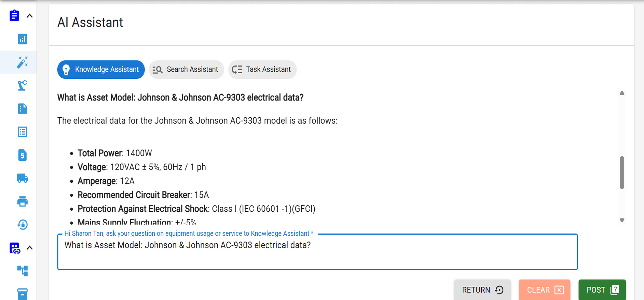Click the bold question heading in the answer
Viewport: 644px width, 300px height.
coord(180,98)
